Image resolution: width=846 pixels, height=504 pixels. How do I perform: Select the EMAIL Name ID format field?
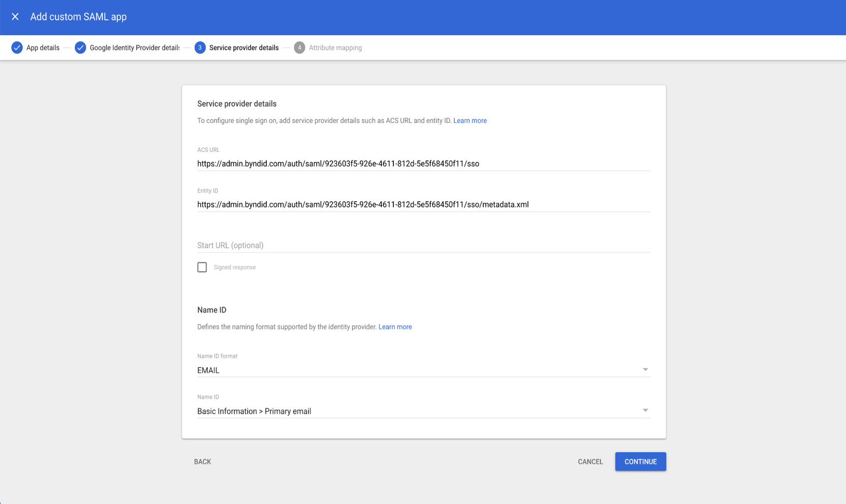(x=415, y=370)
